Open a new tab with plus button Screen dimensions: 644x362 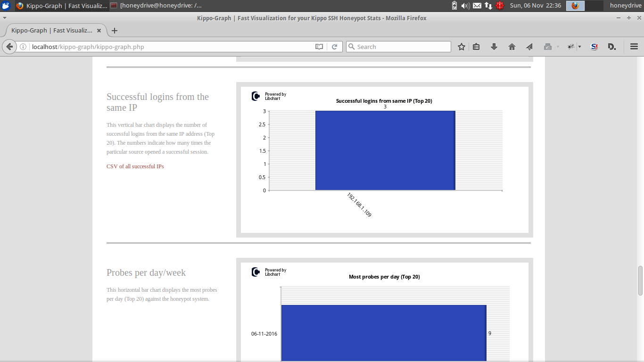coord(114,31)
